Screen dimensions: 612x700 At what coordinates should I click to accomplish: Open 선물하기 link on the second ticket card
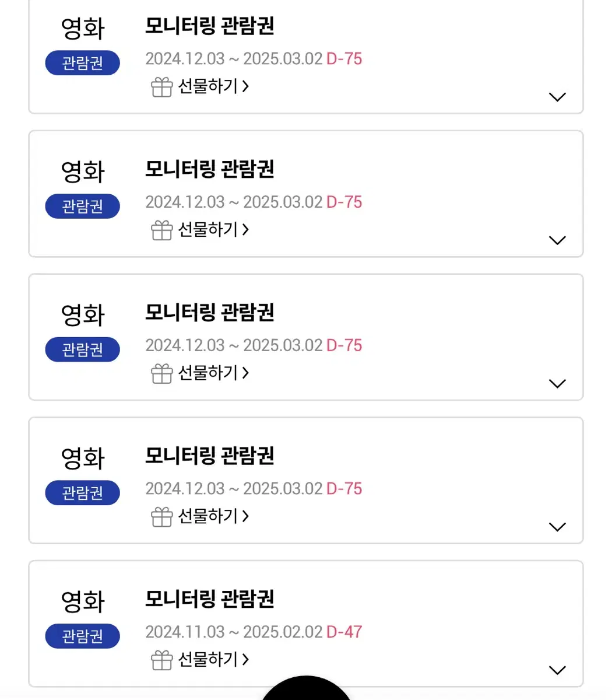tap(213, 229)
